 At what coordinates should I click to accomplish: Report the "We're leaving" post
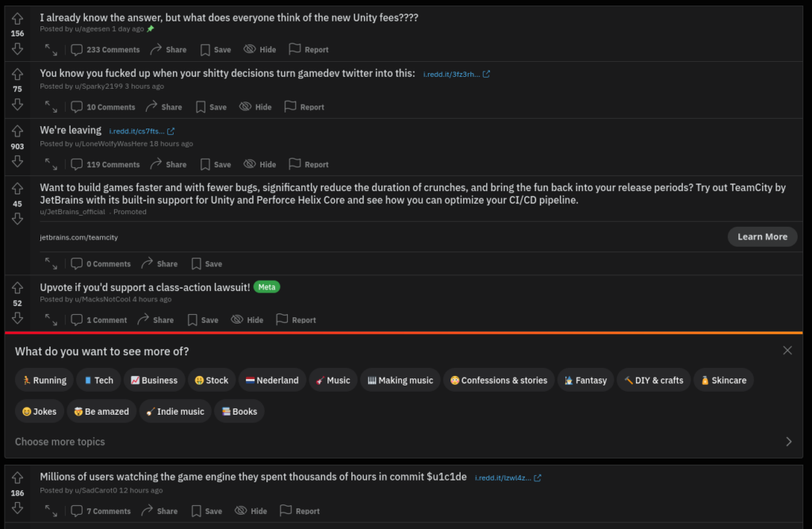(x=308, y=164)
